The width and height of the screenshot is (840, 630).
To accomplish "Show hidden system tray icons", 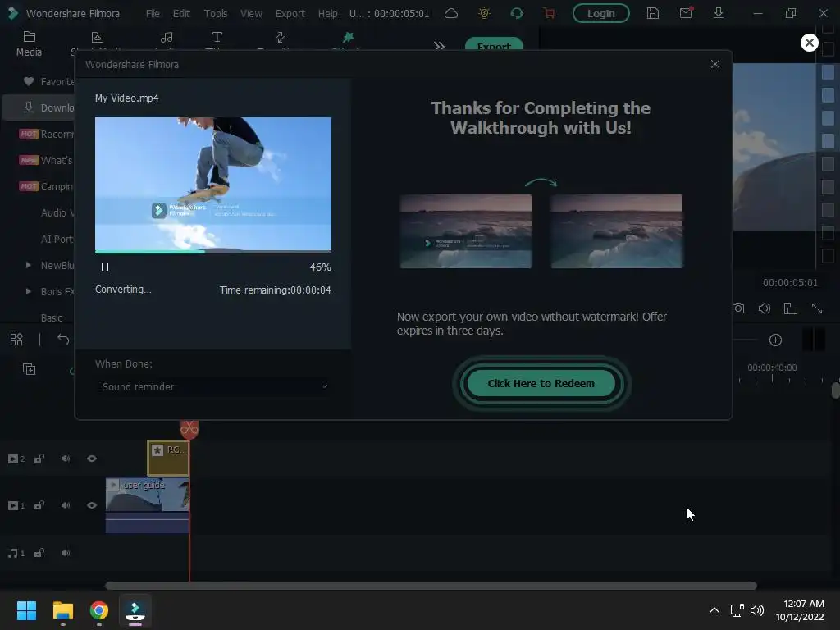I will pyautogui.click(x=714, y=610).
